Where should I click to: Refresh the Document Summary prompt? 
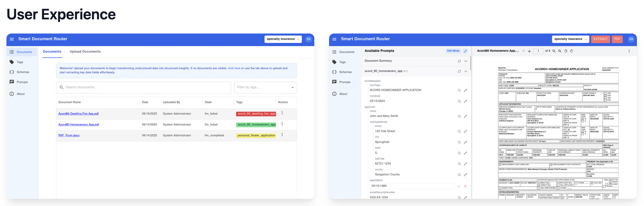click(x=459, y=61)
